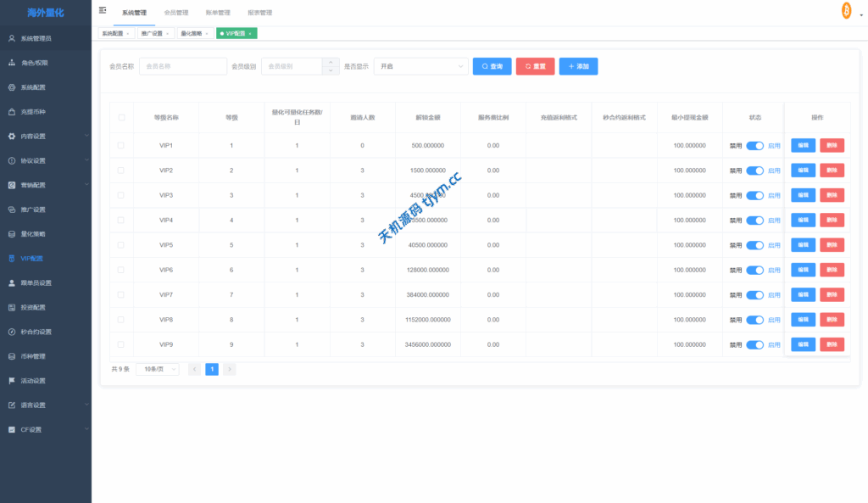
Task: Switch to the 报表管理 top tab
Action: click(x=259, y=14)
